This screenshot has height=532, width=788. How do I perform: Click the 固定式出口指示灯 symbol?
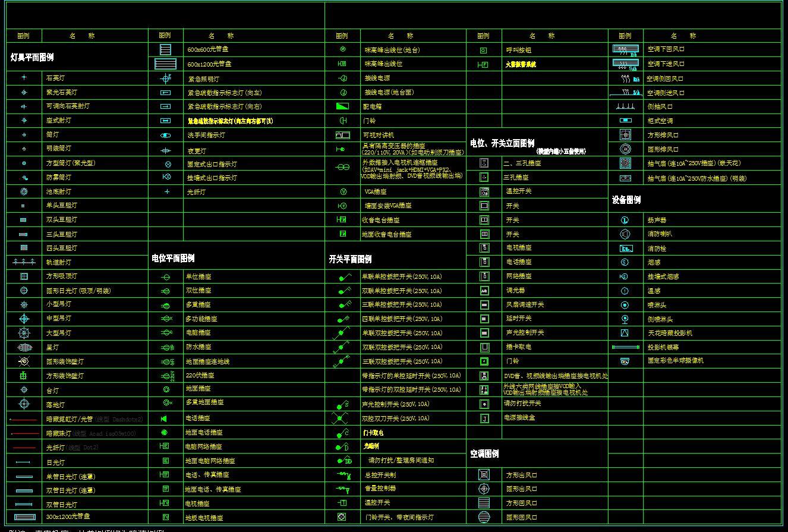(x=168, y=164)
